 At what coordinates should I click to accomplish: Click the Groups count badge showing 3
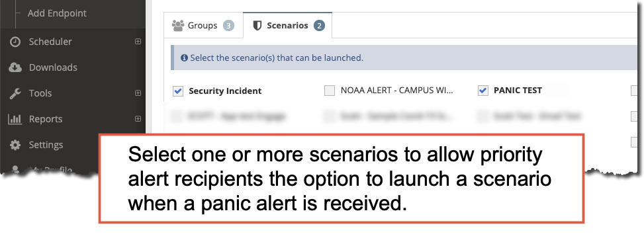pos(228,26)
